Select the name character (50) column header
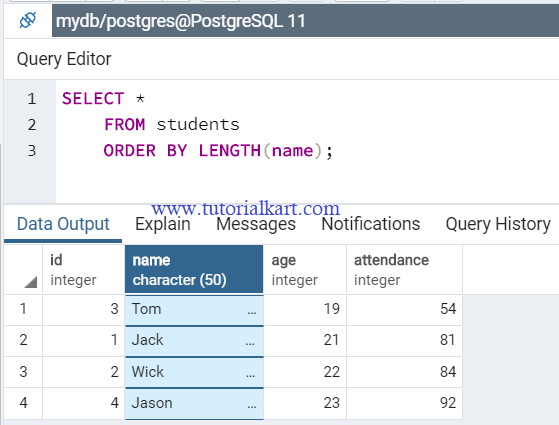 194,270
